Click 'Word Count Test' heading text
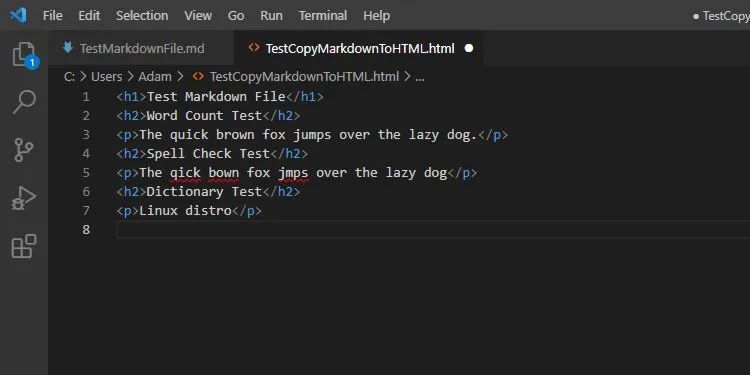The image size is (750, 375). [204, 116]
